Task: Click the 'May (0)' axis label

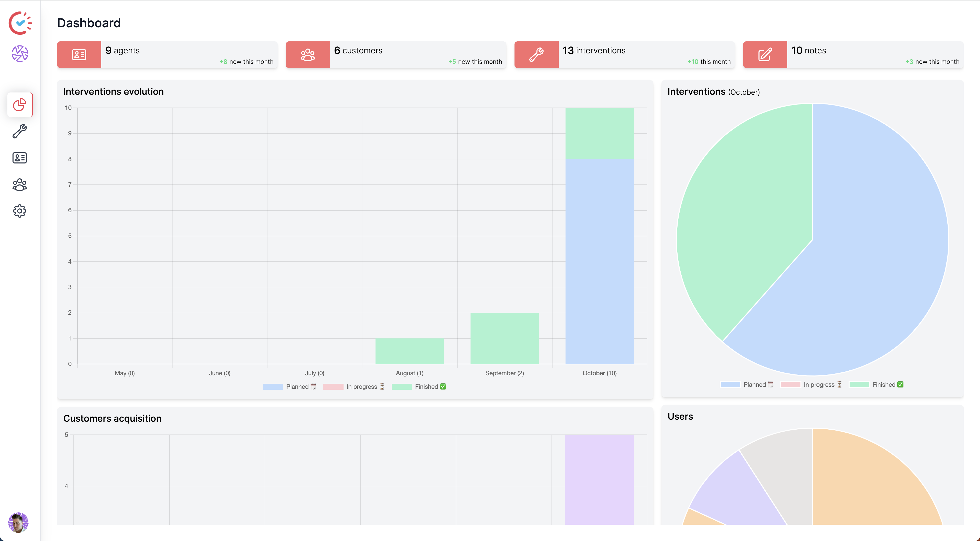Action: coord(125,373)
